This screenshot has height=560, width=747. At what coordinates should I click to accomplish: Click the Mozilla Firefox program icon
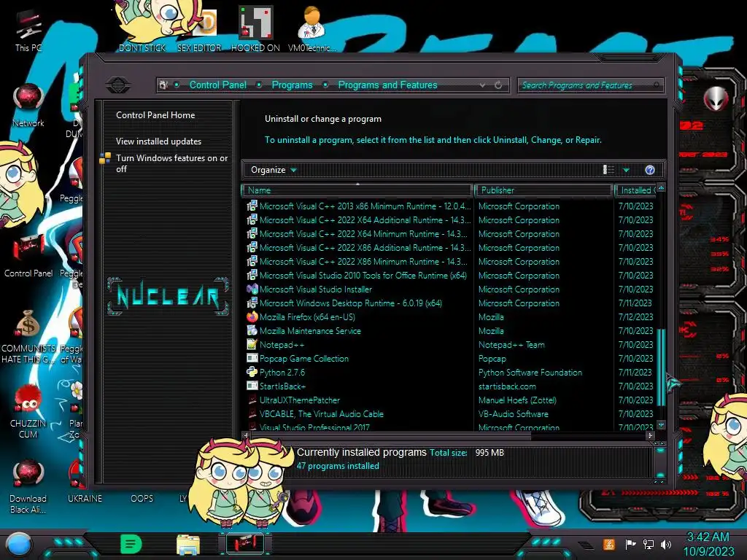click(252, 316)
